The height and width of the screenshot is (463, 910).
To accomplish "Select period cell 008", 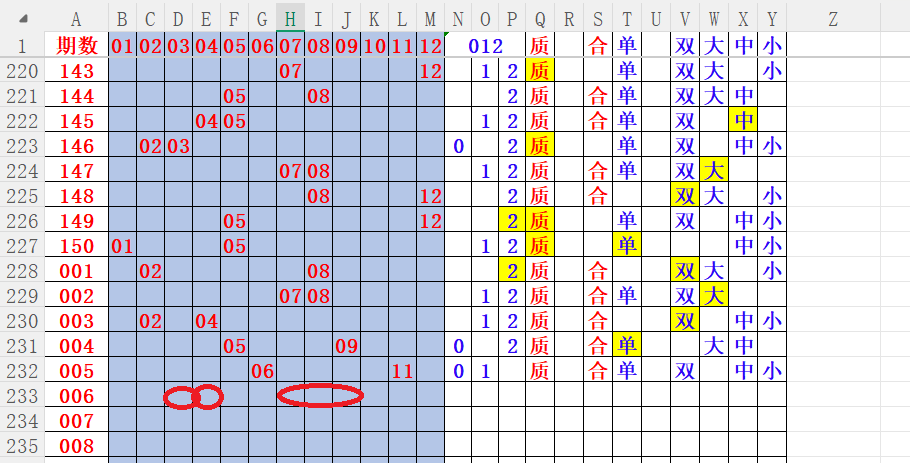I will click(77, 446).
